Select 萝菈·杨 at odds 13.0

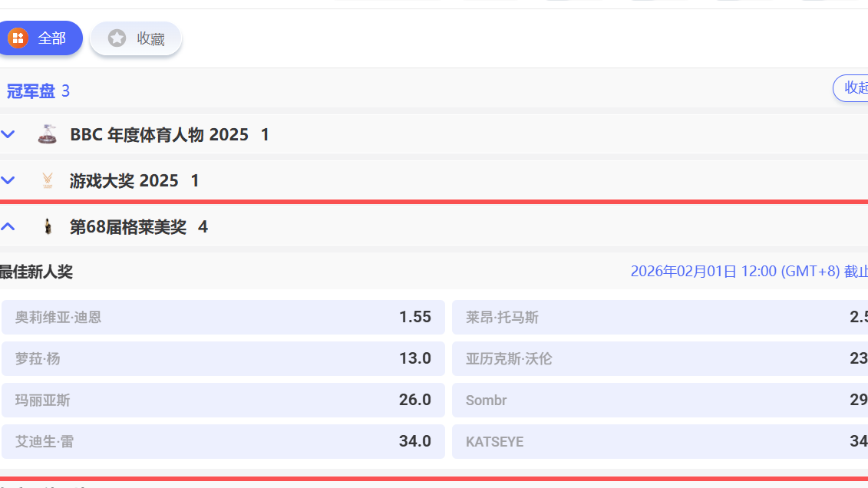[223, 358]
